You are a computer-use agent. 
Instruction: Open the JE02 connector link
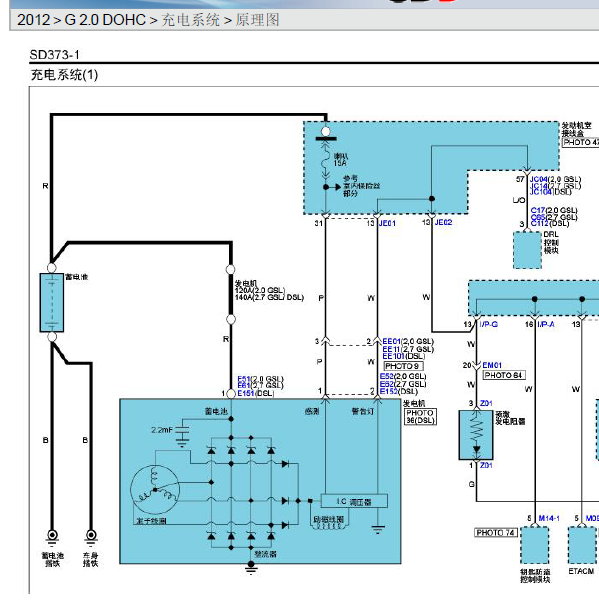[443, 222]
